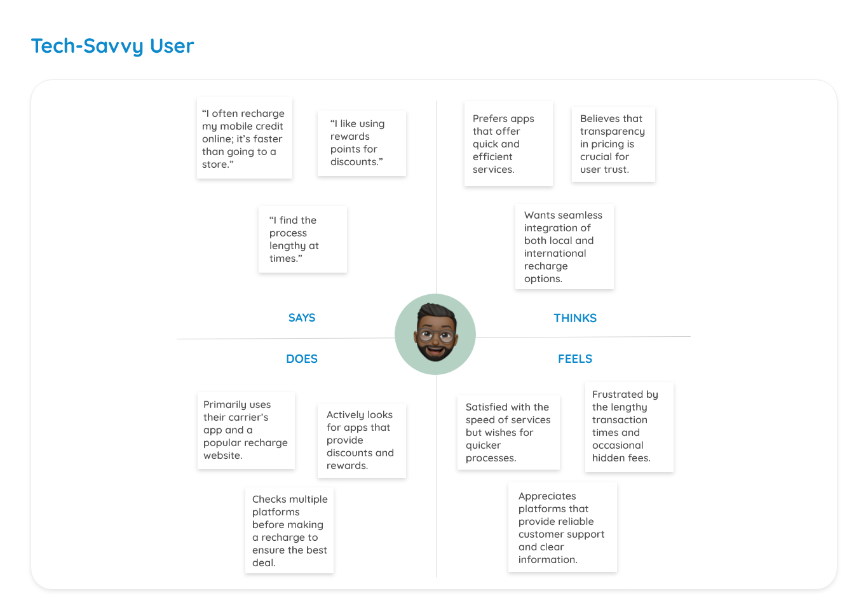The width and height of the screenshot is (868, 612).
Task: Select the "Tech-Savvy User" title
Action: pyautogui.click(x=112, y=46)
